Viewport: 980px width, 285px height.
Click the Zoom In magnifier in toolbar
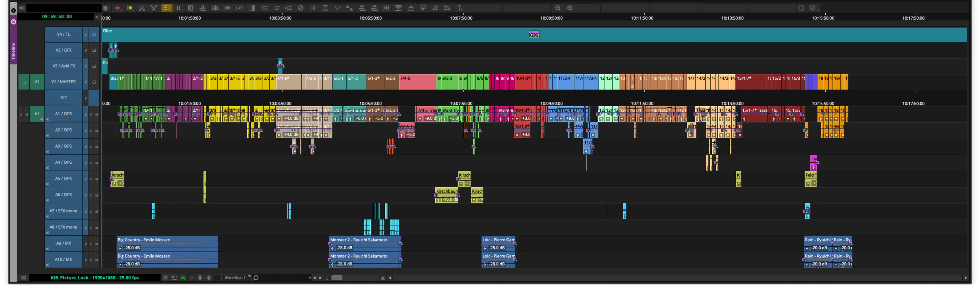point(570,8)
